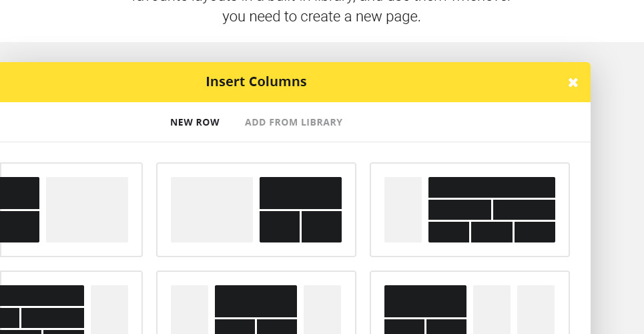Click the full-width dark bar atop the 1-2-3 layout

(x=492, y=187)
